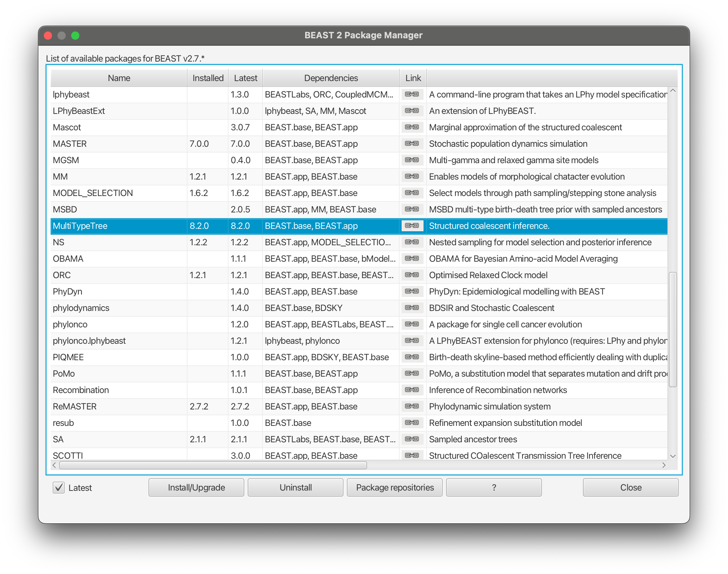Sort by the Name column header
The height and width of the screenshot is (574, 728).
[x=119, y=78]
